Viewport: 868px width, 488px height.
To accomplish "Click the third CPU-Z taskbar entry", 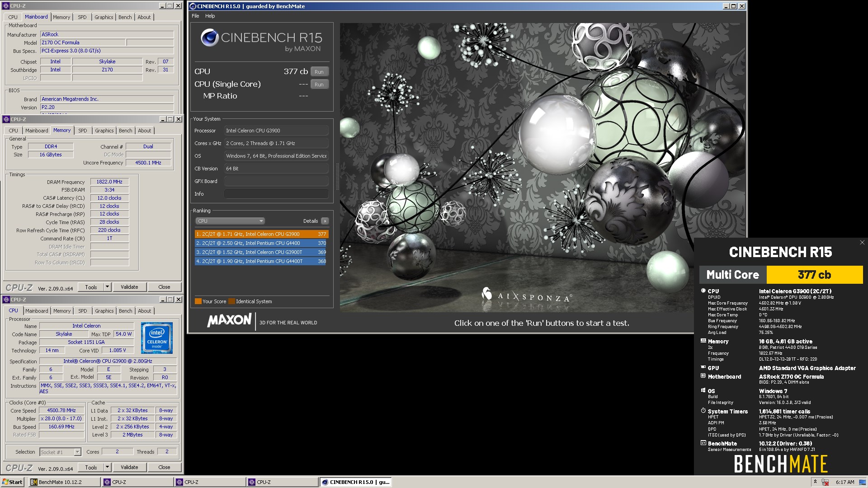I will coord(282,482).
